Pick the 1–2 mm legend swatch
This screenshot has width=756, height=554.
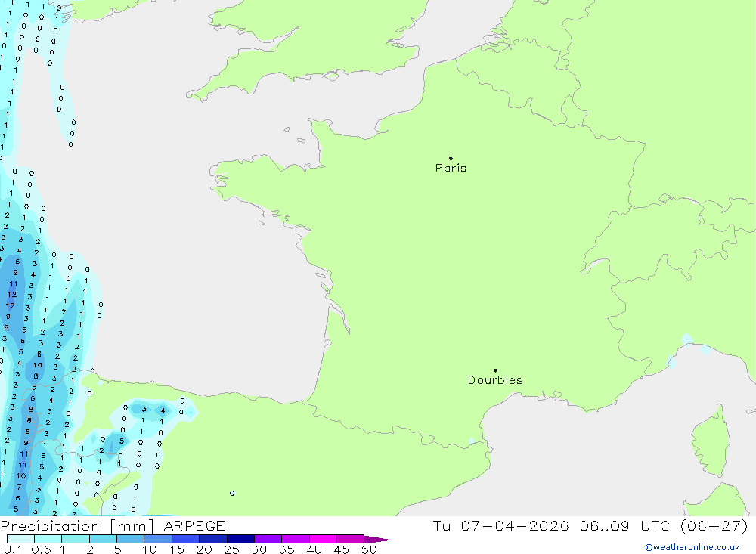point(76,539)
